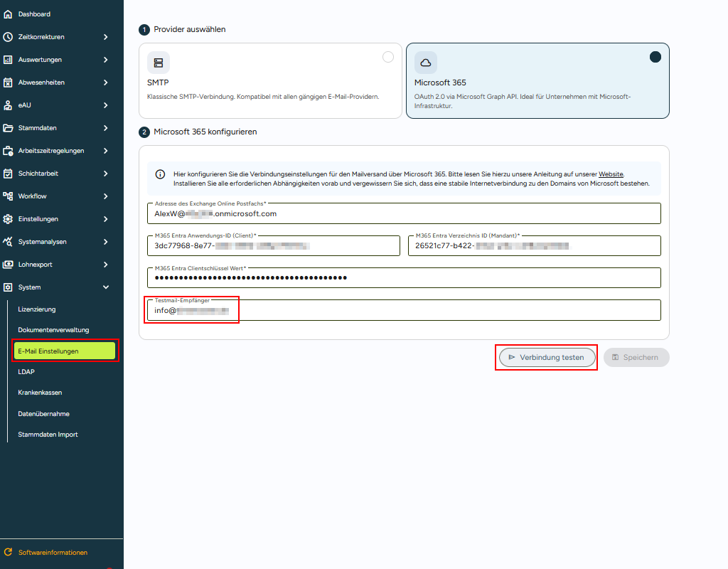Expand the Schichtarbeit chevron
Viewport: 728px width, 569px height.
(x=106, y=174)
